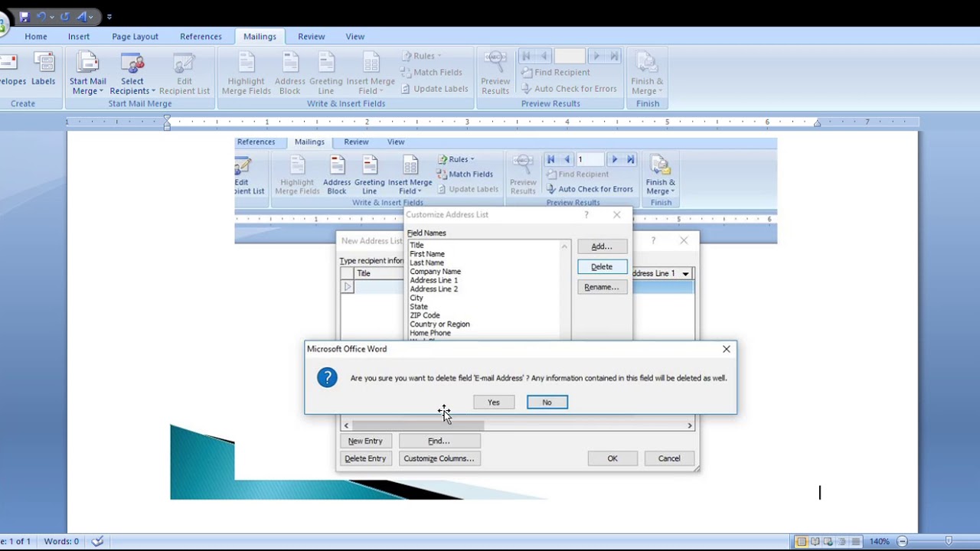Click Customize Columns... button
The height and width of the screenshot is (551, 980).
[x=439, y=458]
